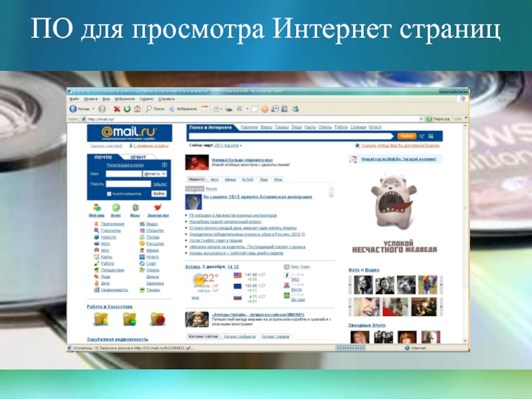Select the Авто news tab
The height and width of the screenshot is (399, 532).
(214, 180)
